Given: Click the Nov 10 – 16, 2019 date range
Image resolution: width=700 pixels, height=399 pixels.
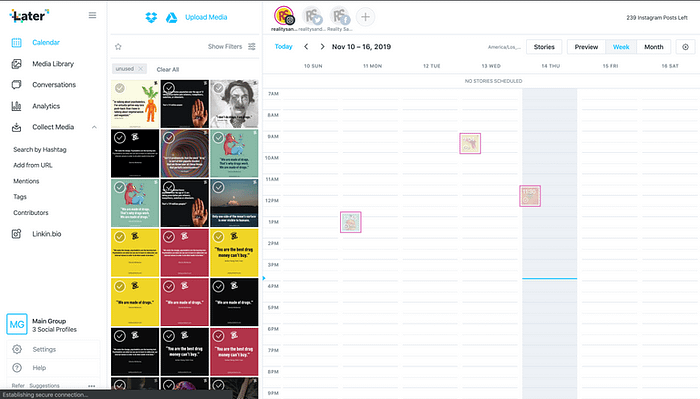Looking at the screenshot, I should (x=361, y=46).
